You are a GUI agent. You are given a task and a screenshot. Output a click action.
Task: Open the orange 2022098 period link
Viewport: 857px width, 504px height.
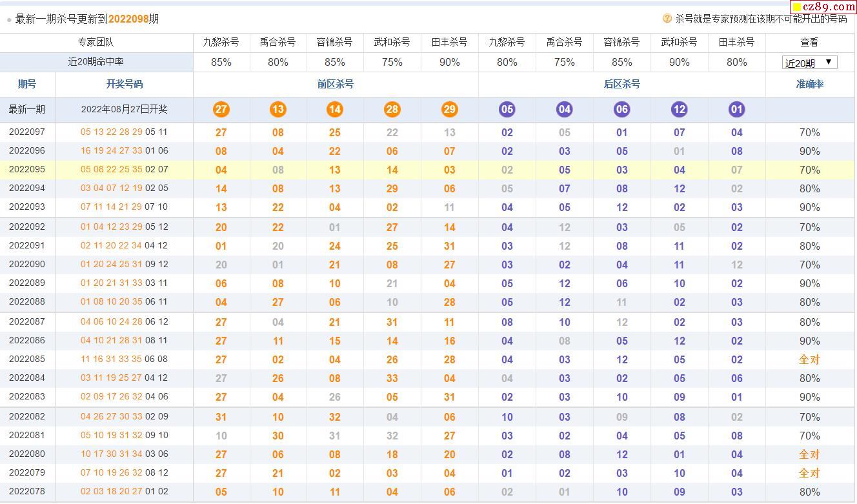[x=128, y=19]
